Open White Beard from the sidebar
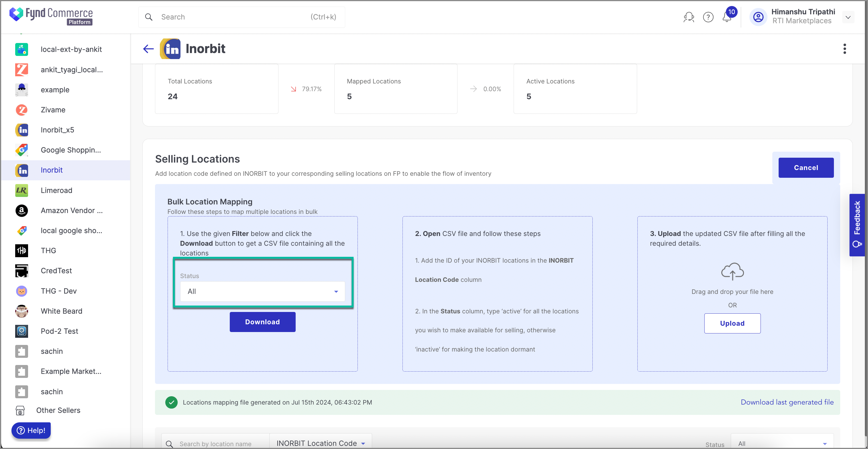Screen dimensions: 868x449 66,311
